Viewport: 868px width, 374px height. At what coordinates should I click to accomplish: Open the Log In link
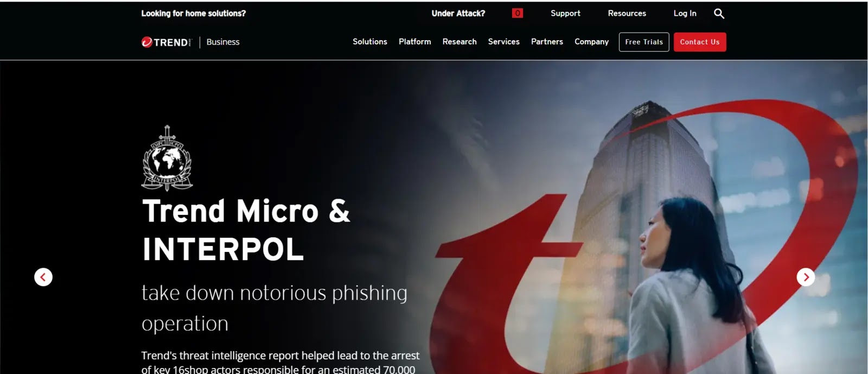(x=685, y=13)
